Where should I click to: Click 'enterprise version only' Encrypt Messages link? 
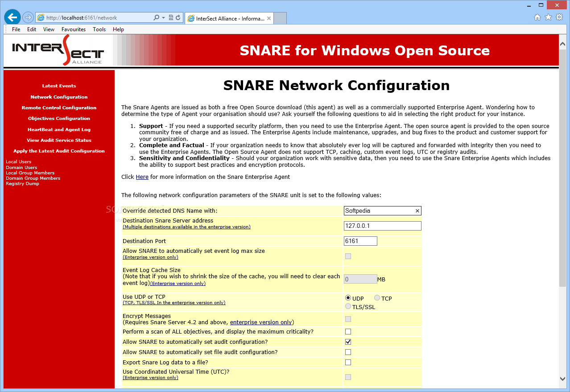pyautogui.click(x=261, y=322)
